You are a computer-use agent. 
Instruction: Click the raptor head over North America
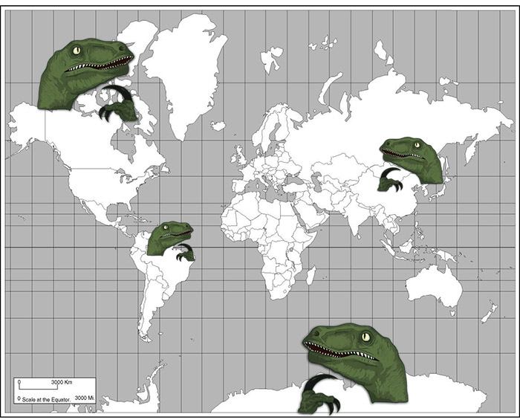(85, 74)
